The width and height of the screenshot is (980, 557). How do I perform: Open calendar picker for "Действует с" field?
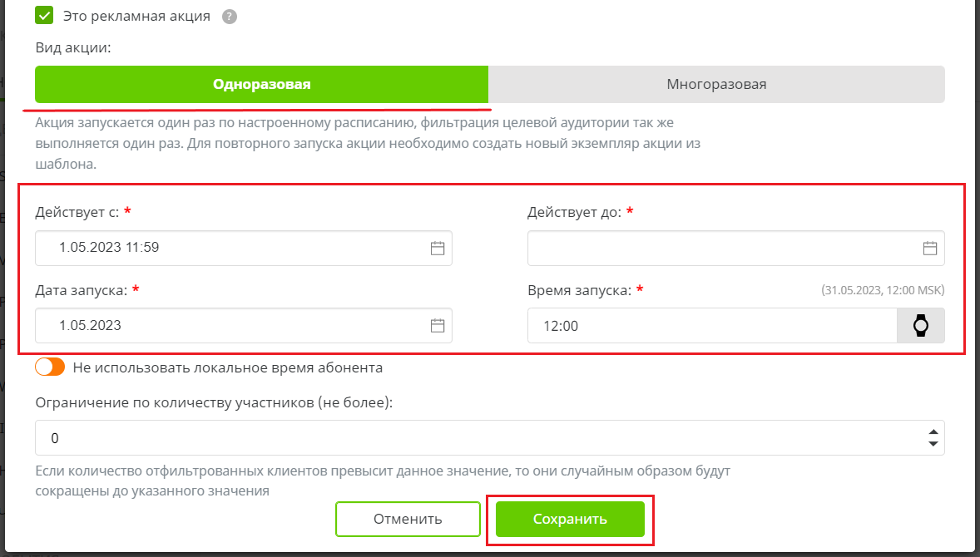[x=438, y=248]
